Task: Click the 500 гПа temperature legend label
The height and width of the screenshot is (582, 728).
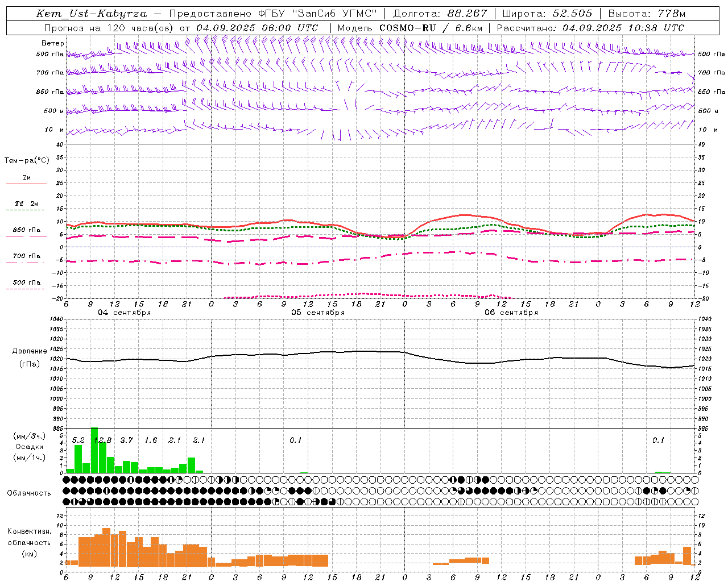Action: click(27, 282)
